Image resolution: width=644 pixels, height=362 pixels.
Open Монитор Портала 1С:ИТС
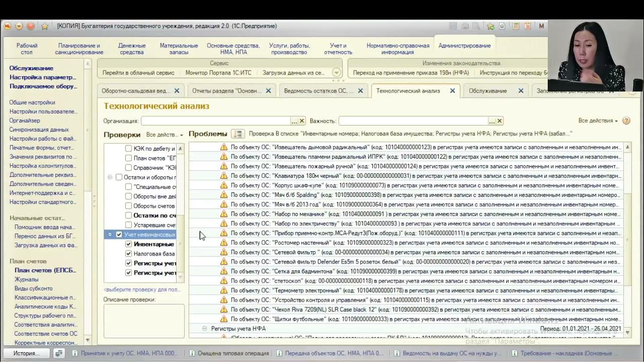(x=218, y=73)
